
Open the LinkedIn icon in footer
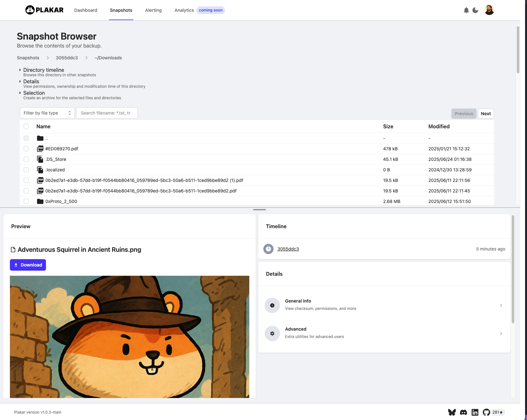coord(475,412)
